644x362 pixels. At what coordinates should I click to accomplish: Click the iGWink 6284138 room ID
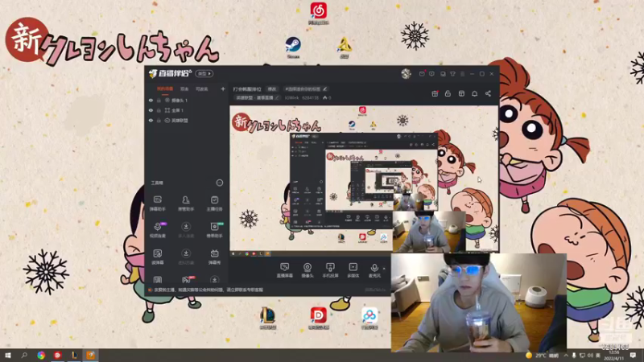[x=301, y=97]
